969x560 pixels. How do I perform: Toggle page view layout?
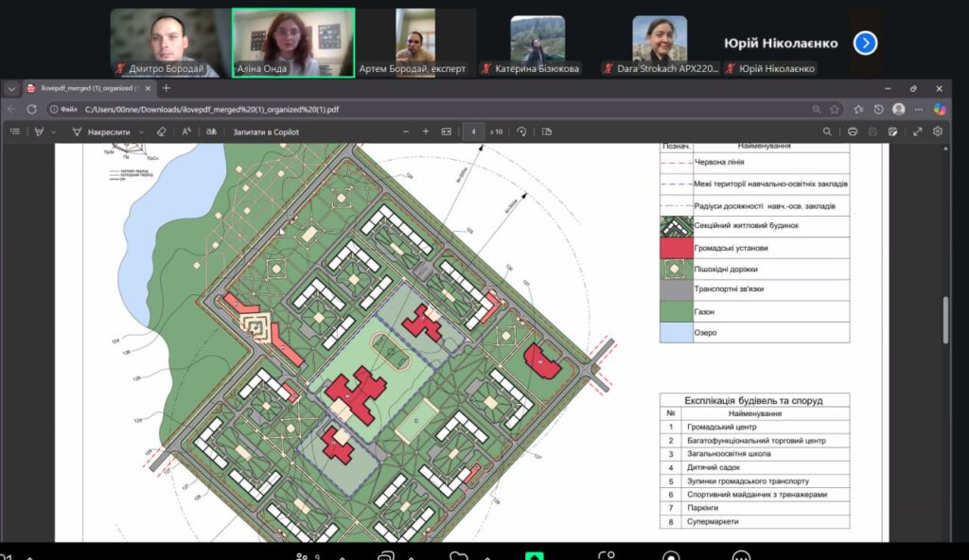click(546, 131)
